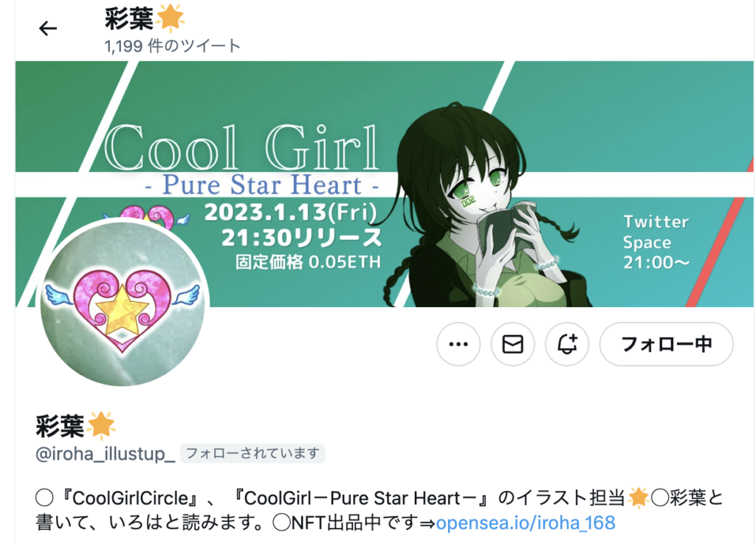Turn on notifications with the bell icon

click(x=567, y=344)
